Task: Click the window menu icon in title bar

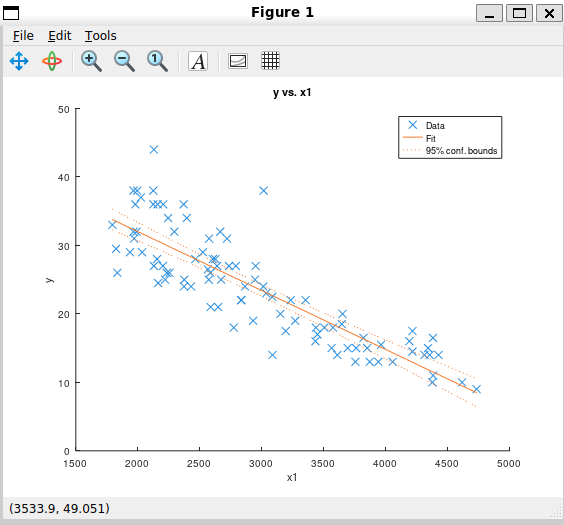Action: click(11, 13)
